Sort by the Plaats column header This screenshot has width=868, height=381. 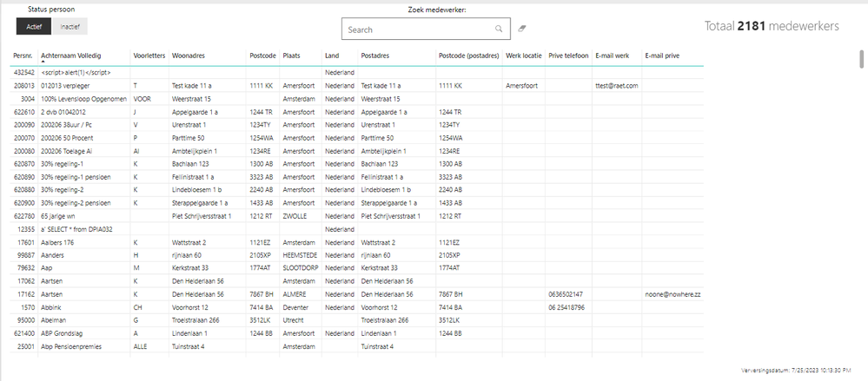click(x=292, y=56)
